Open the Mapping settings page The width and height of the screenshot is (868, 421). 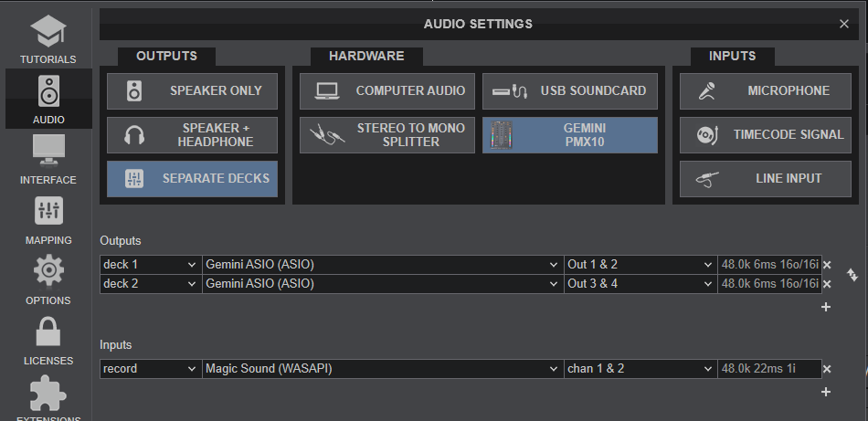[48, 217]
